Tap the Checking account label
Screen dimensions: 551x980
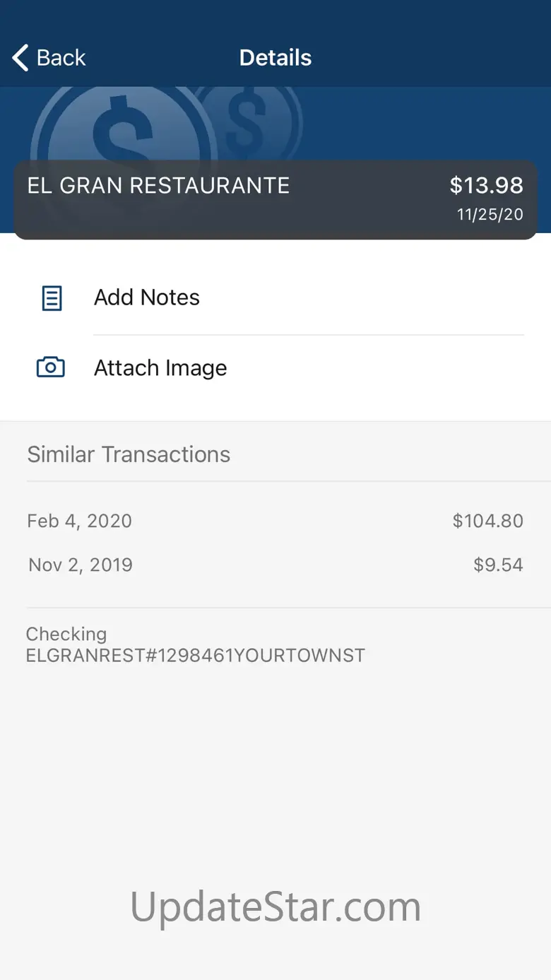point(66,634)
